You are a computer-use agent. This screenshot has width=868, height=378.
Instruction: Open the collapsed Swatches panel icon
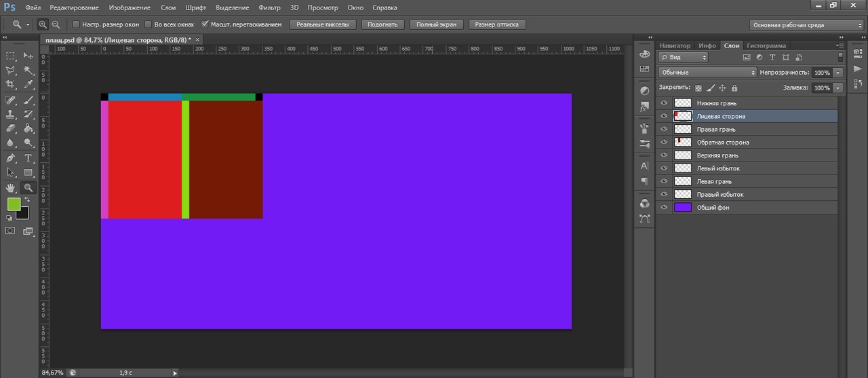click(644, 69)
